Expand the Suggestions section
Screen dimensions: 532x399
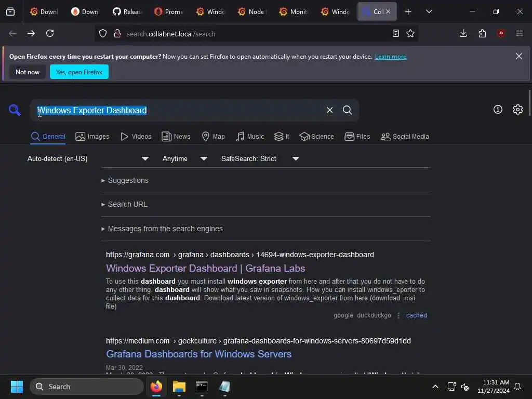point(125,180)
